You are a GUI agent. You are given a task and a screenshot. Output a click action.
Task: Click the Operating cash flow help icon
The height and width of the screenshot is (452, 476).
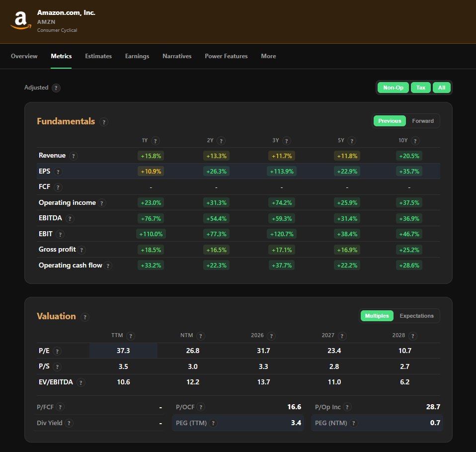[x=108, y=266]
